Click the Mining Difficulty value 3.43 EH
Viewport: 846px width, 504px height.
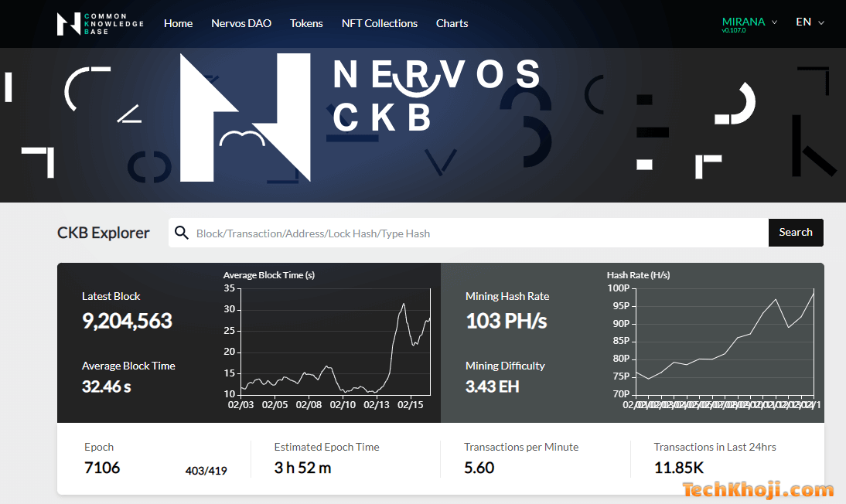tap(492, 387)
